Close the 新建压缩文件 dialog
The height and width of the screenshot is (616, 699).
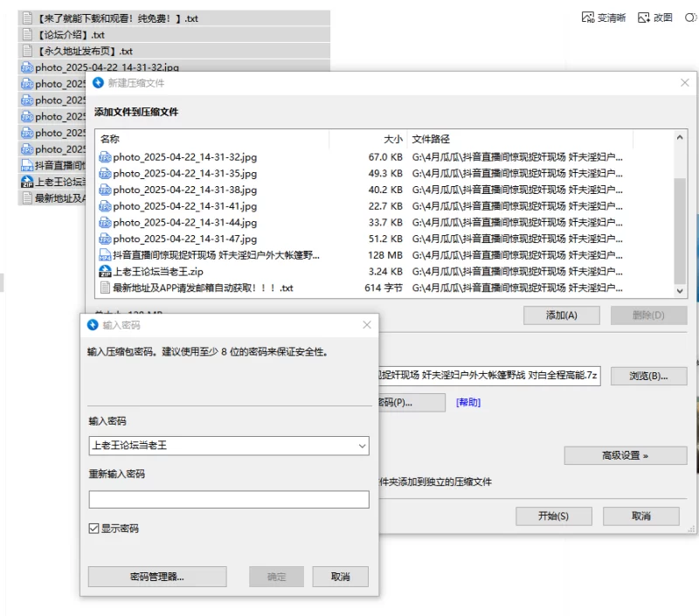(x=685, y=82)
